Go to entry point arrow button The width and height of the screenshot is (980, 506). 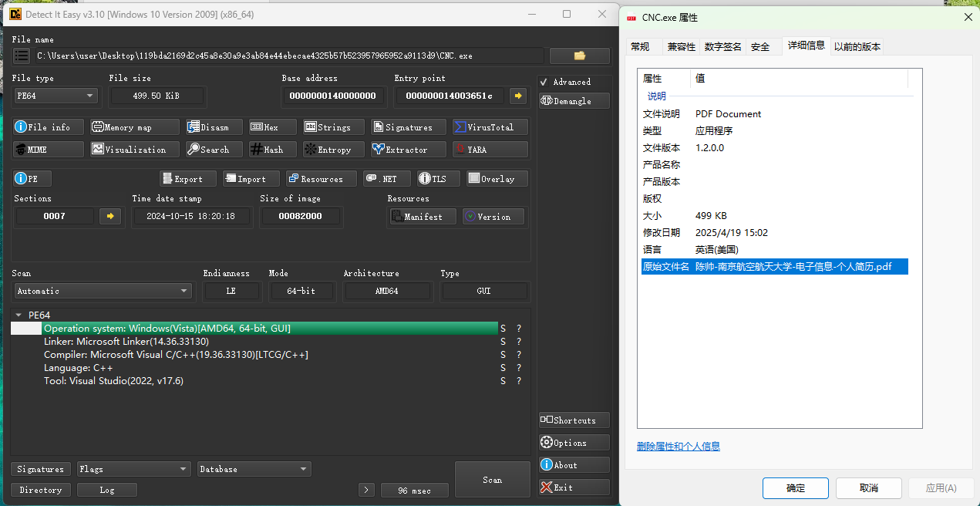[x=518, y=96]
